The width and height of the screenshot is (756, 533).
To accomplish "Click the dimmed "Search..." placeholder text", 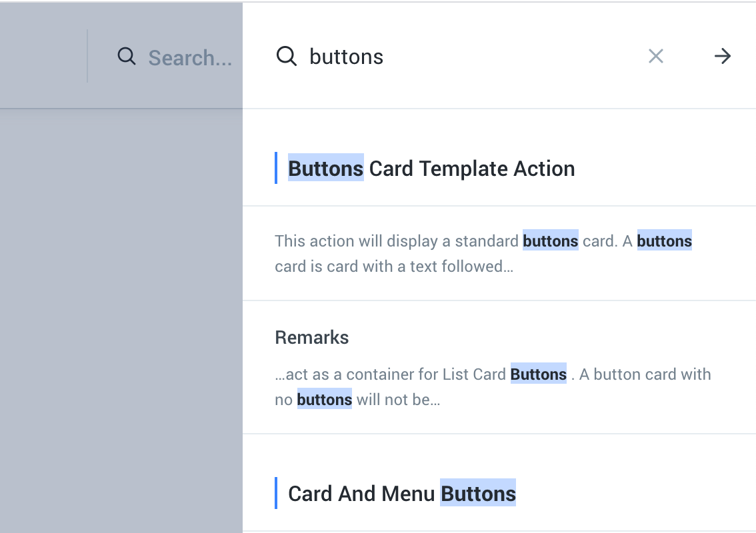I will tap(190, 58).
